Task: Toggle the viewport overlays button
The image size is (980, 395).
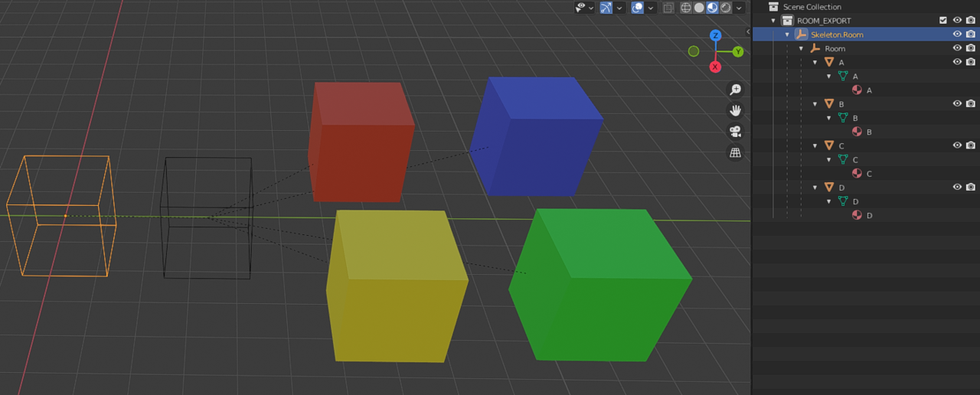Action: pos(637,8)
